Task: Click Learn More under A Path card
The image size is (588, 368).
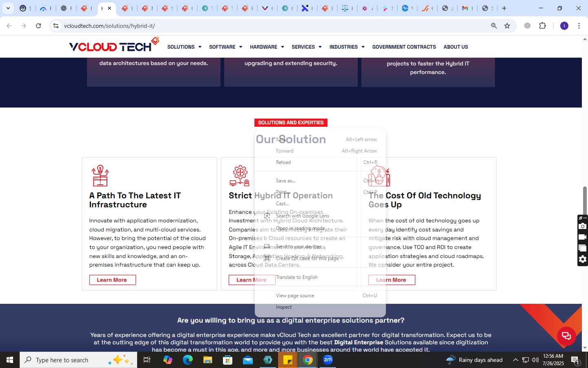Action: 112,280
